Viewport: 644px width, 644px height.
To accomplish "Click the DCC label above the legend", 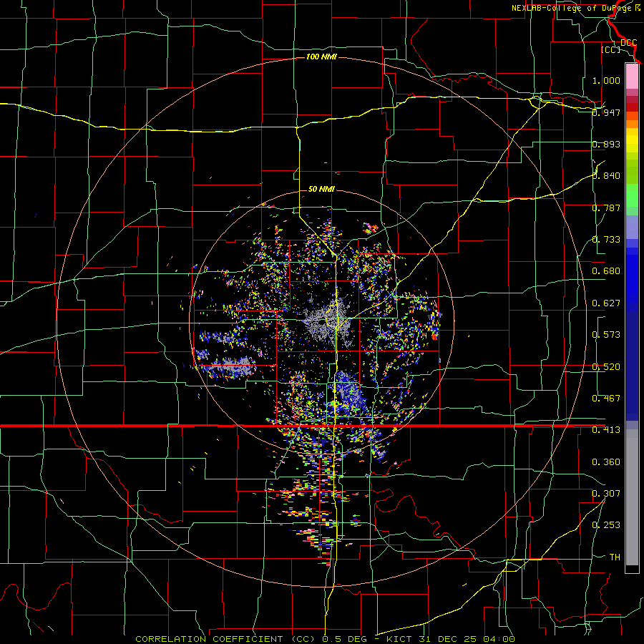I will (628, 42).
